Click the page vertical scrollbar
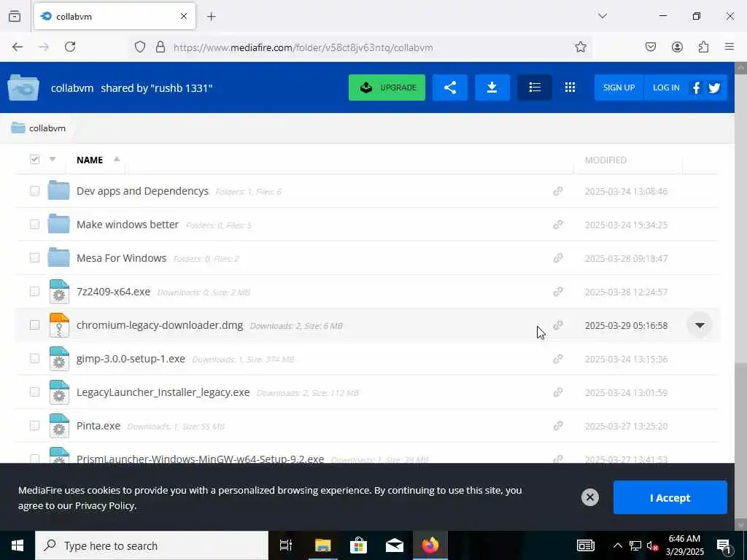 [x=741, y=295]
